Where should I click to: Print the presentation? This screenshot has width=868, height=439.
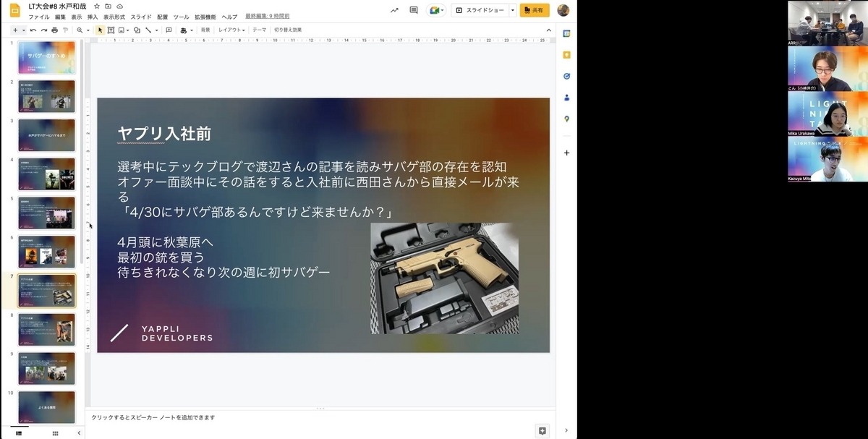click(x=54, y=30)
